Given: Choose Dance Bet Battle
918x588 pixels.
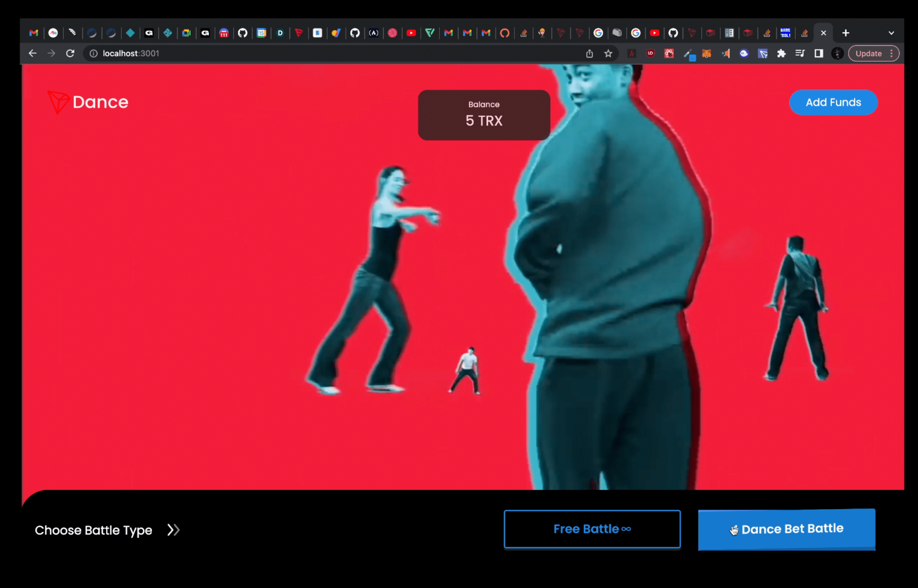Looking at the screenshot, I should [x=786, y=529].
